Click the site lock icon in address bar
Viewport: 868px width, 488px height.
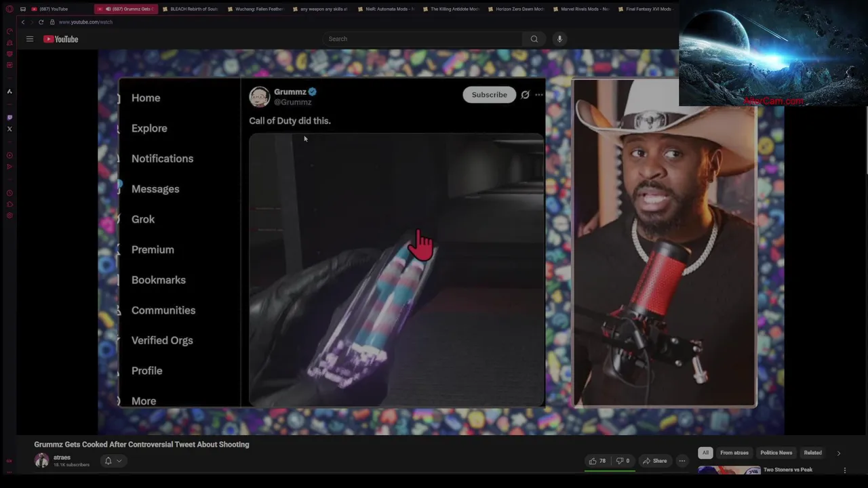(52, 22)
